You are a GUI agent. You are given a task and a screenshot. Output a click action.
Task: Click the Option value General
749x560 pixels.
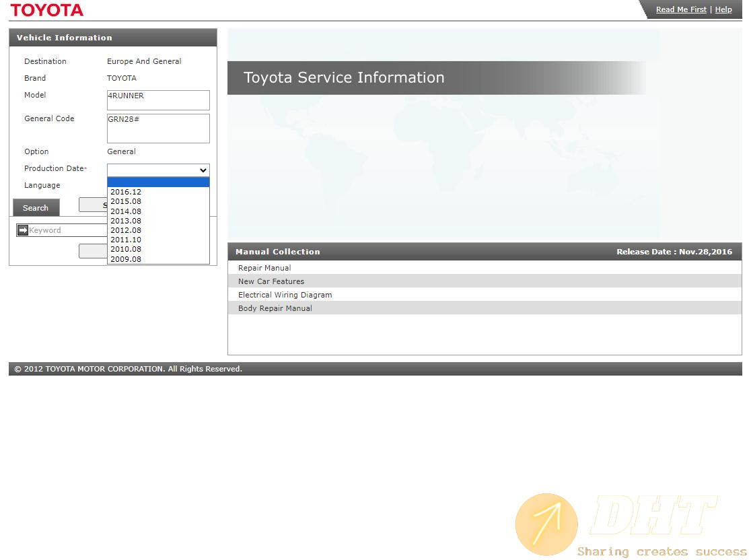(121, 151)
